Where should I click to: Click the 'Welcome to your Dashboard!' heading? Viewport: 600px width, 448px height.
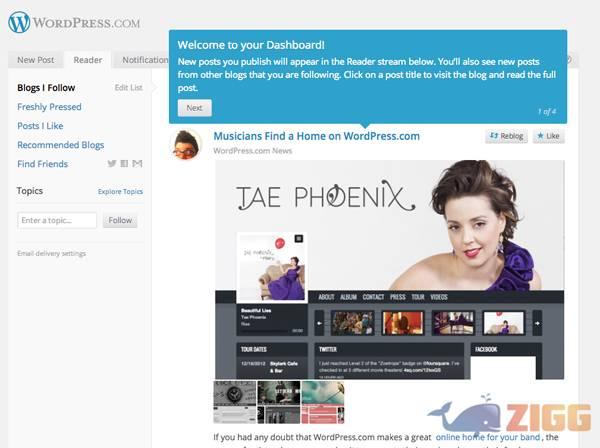coord(251,45)
